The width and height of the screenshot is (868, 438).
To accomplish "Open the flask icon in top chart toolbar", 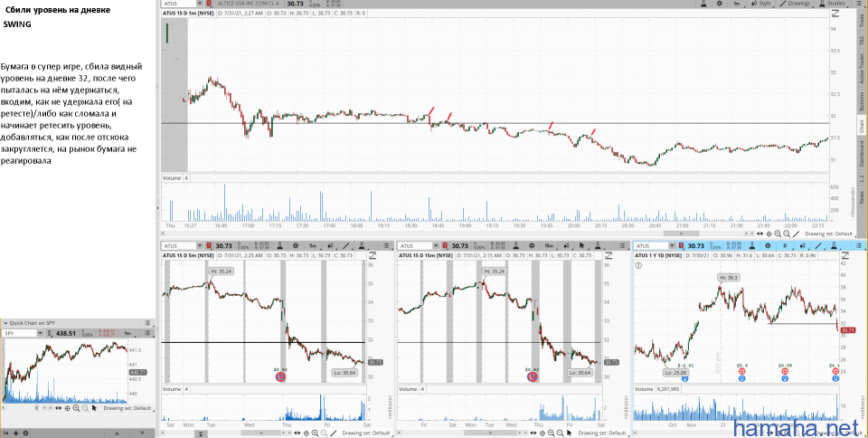I will click(x=704, y=3).
